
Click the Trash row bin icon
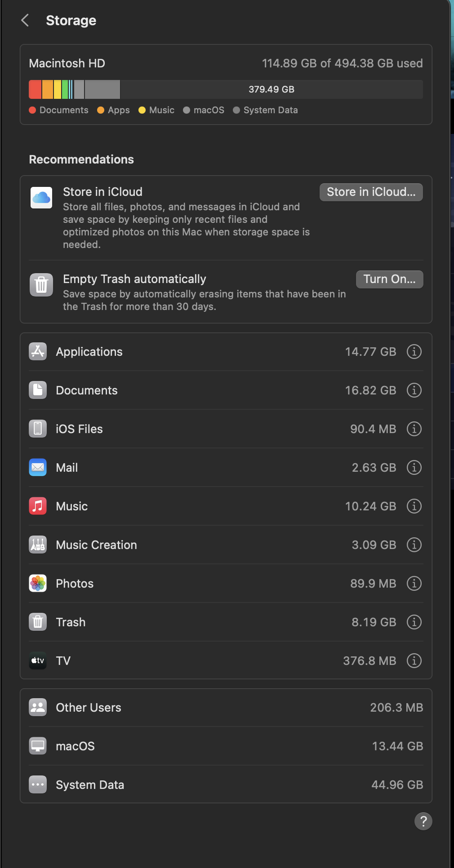[x=38, y=622]
